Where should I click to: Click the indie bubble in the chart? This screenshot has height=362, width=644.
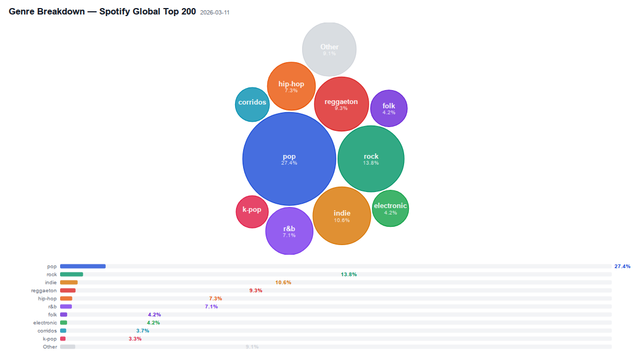coord(342,216)
